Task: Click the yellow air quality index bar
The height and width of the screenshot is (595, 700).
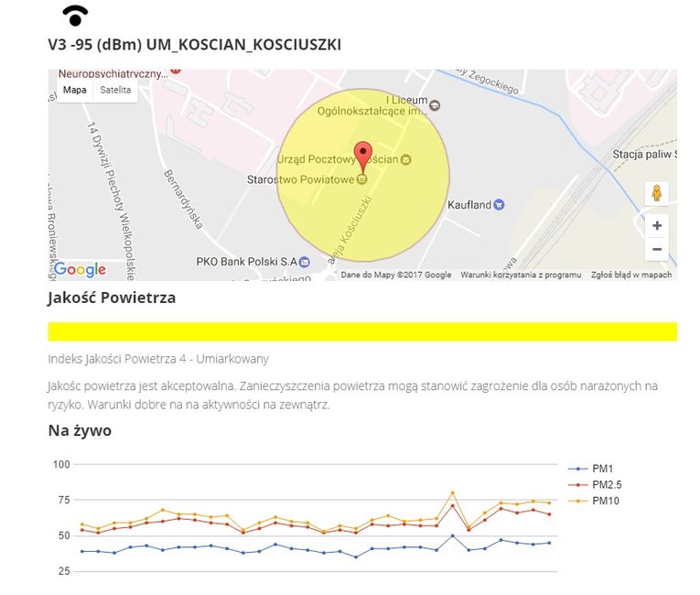Action: [x=362, y=331]
